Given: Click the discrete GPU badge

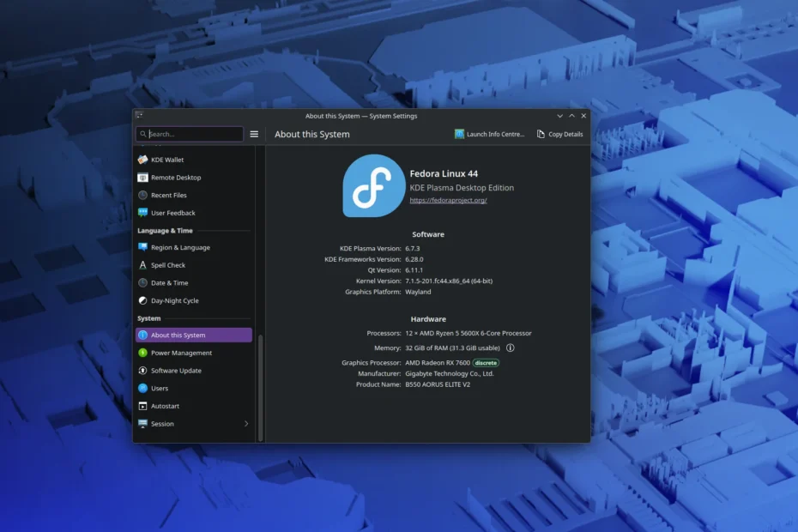Looking at the screenshot, I should [x=486, y=363].
